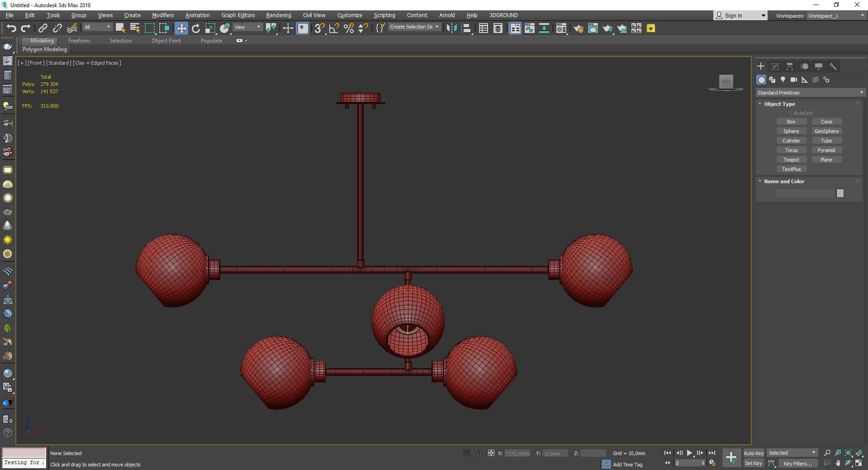868x470 pixels.
Task: Undo the last action with Undo arrow
Action: (x=11, y=28)
